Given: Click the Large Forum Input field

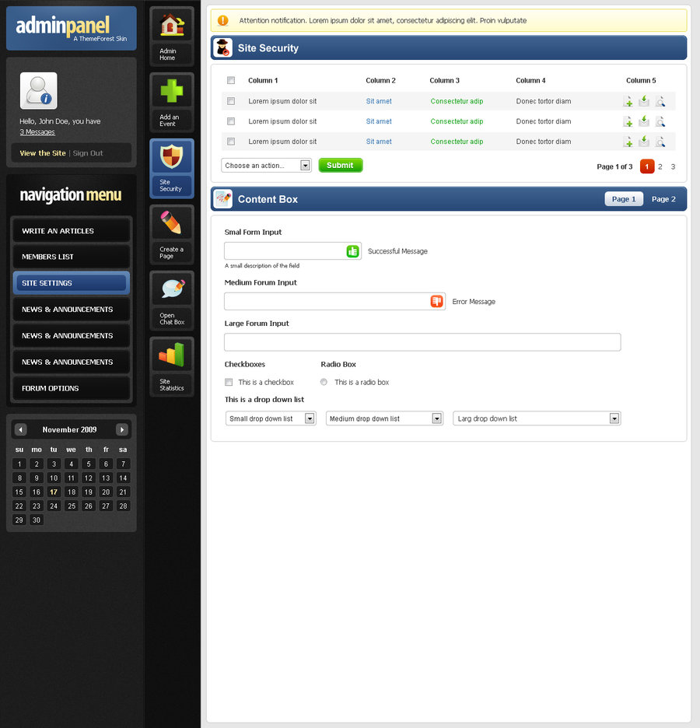Looking at the screenshot, I should tap(422, 342).
